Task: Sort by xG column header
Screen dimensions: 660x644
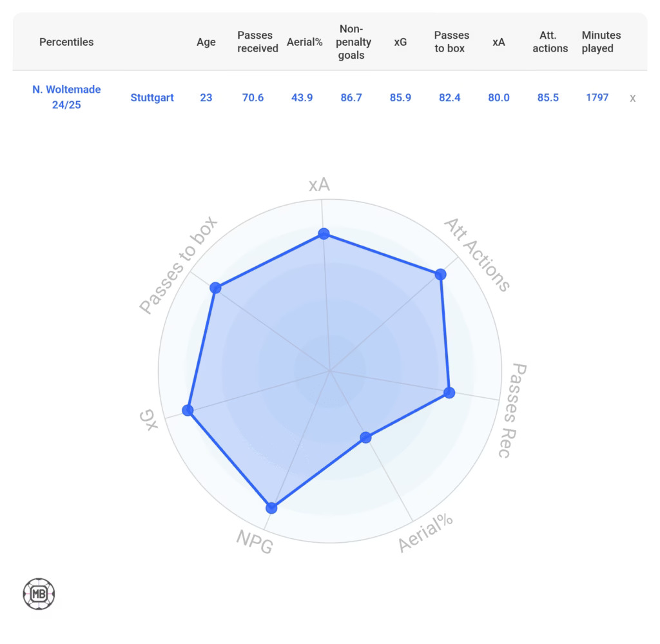Action: [x=400, y=42]
